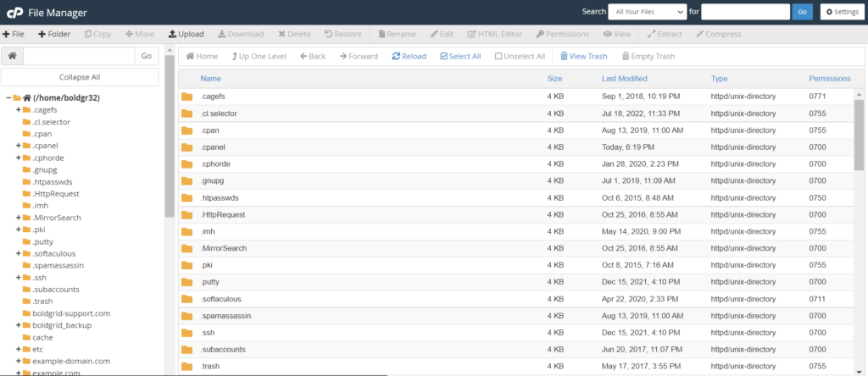Click Reload to refresh the file list
The height and width of the screenshot is (376, 868).
(x=409, y=57)
